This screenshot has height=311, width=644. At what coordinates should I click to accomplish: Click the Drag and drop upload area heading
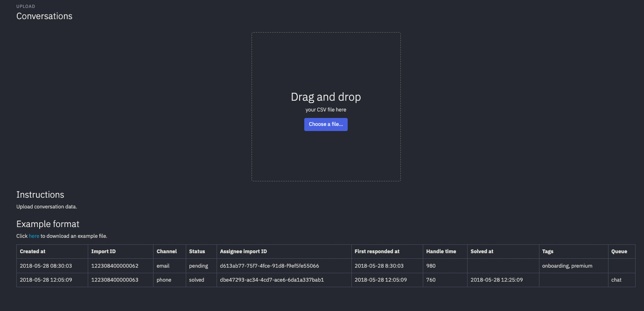[326, 97]
